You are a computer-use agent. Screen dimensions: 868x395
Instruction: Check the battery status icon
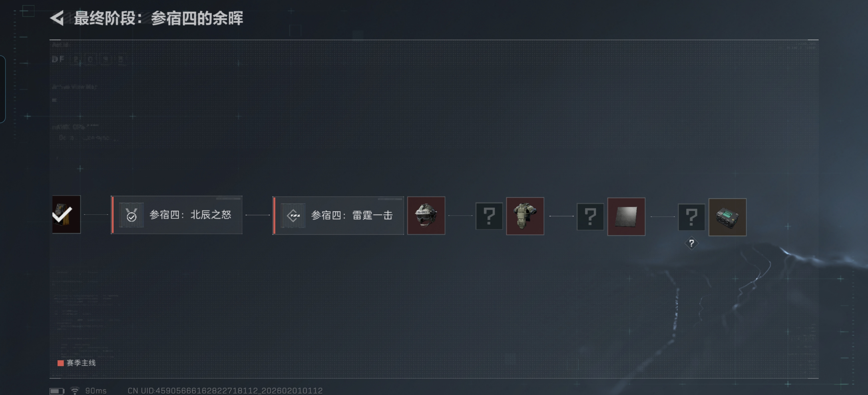[x=57, y=391]
